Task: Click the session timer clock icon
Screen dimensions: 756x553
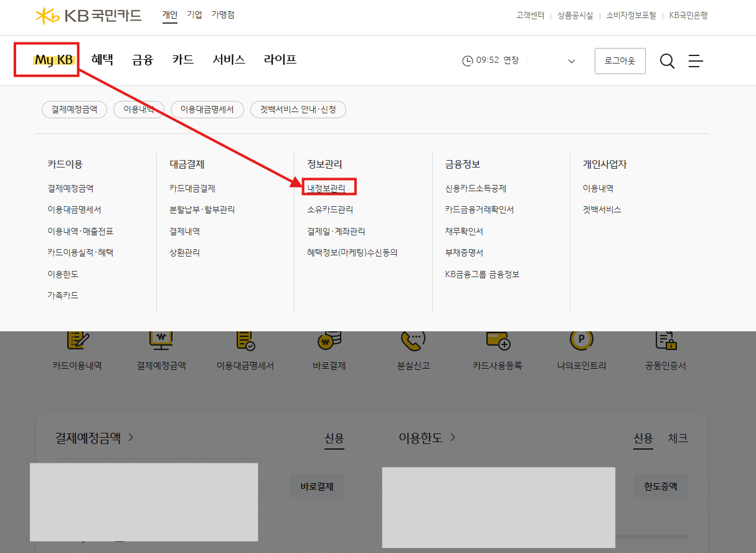Action: pos(467,60)
